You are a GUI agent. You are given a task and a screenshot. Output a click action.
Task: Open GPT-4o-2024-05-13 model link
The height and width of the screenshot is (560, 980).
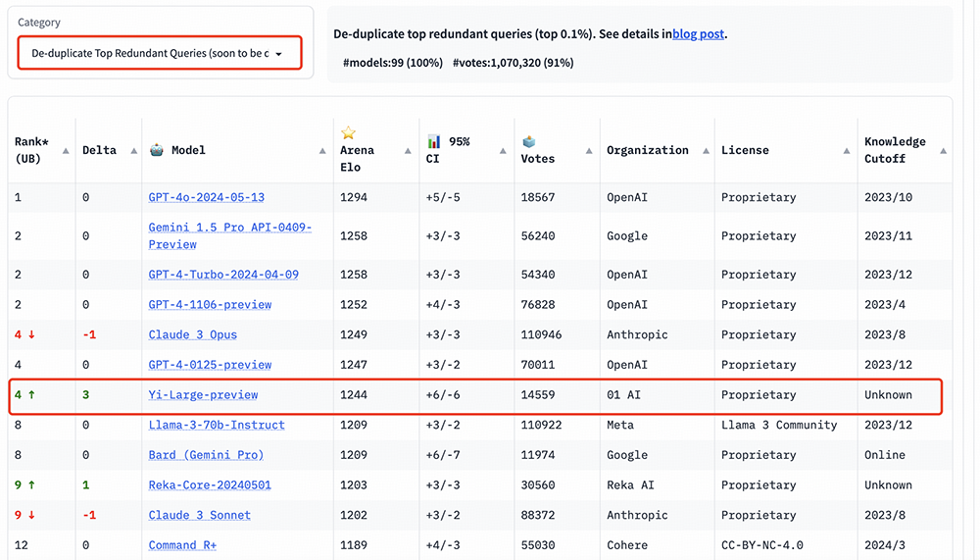[206, 197]
